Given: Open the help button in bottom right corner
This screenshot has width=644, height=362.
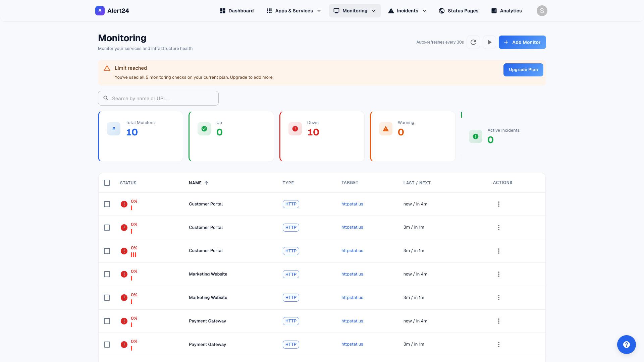Looking at the screenshot, I should click(627, 344).
